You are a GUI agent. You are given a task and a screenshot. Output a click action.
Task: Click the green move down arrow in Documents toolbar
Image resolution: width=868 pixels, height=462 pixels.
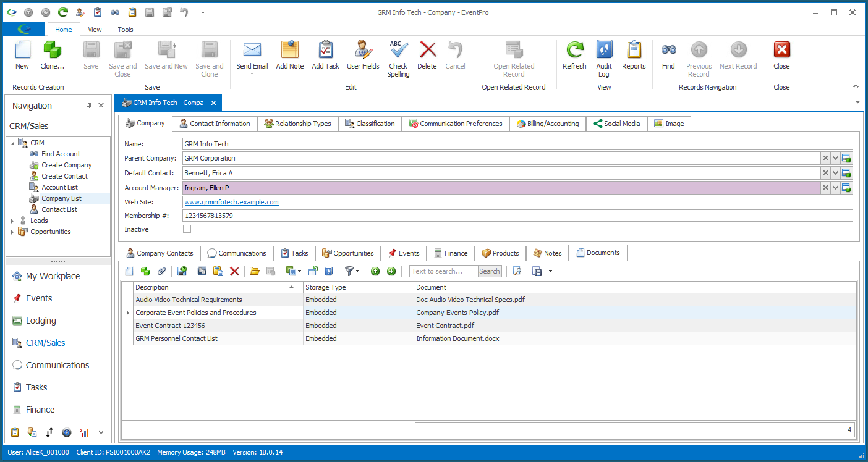coord(391,271)
